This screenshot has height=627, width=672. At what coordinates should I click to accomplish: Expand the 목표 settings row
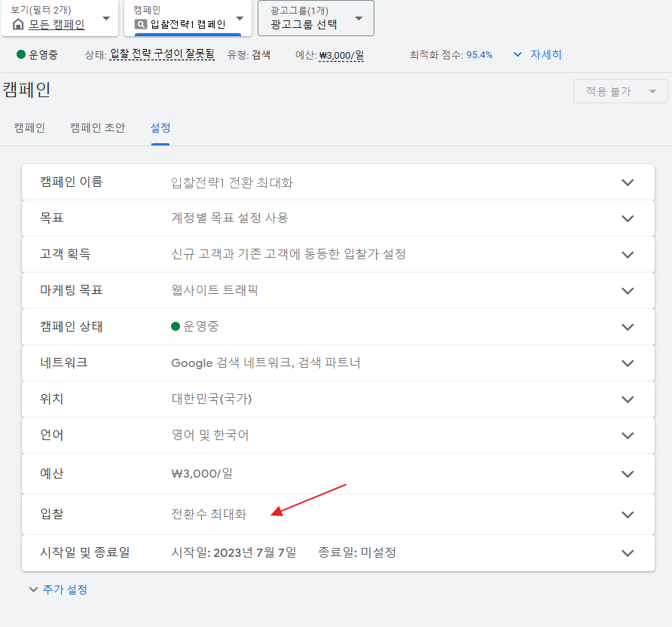point(627,219)
